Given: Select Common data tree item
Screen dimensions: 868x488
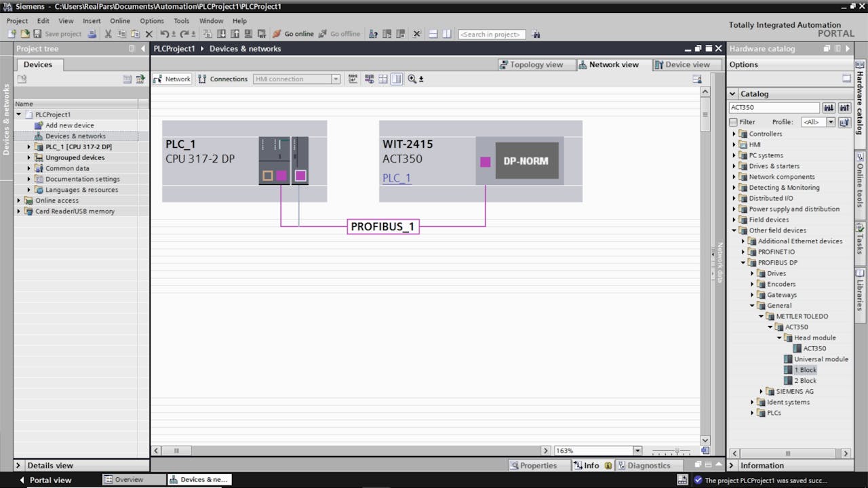Looking at the screenshot, I should coord(67,168).
